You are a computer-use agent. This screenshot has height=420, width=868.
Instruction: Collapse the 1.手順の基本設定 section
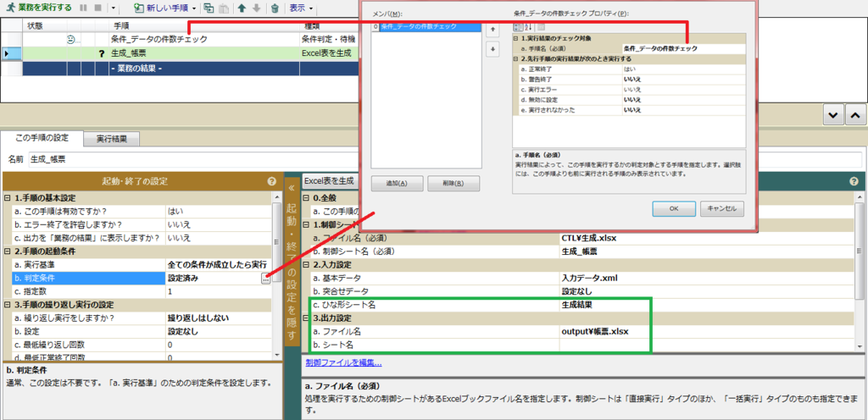[7, 198]
